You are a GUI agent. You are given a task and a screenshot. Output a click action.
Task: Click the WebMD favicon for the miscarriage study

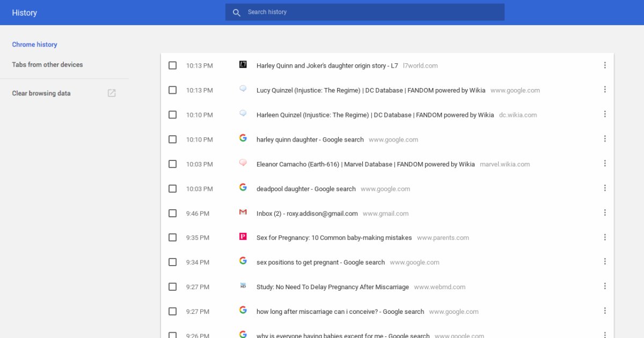243,286
